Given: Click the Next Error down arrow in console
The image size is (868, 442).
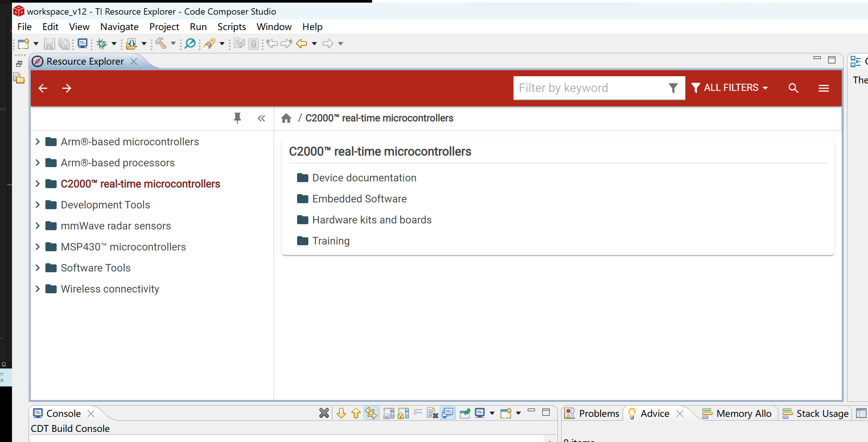Looking at the screenshot, I should 341,413.
